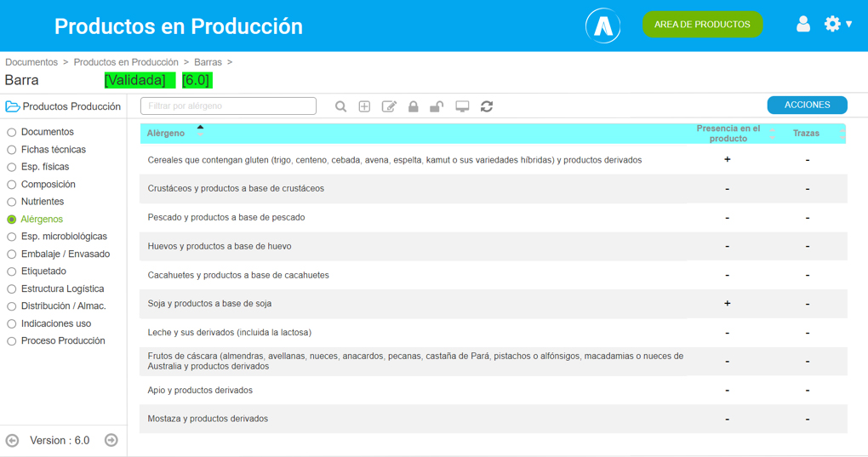
Task: Sort by Presencia en el producto column
Action: (x=728, y=134)
